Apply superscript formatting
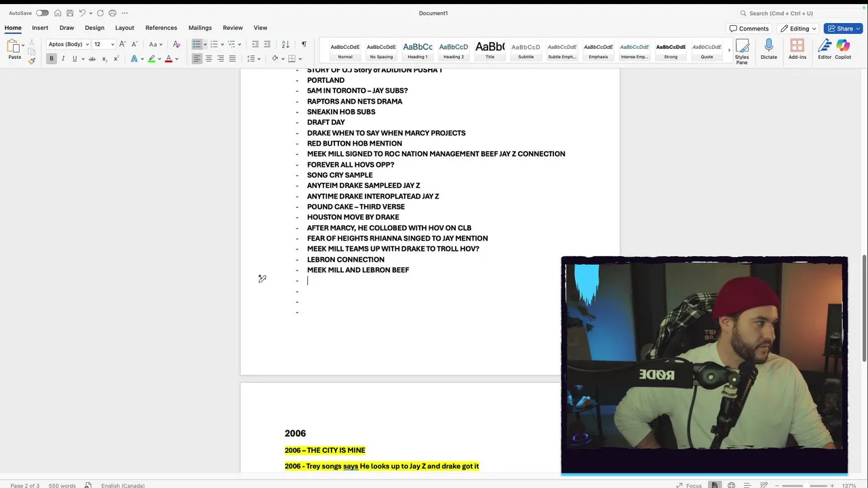This screenshot has height=488, width=868. (x=116, y=59)
